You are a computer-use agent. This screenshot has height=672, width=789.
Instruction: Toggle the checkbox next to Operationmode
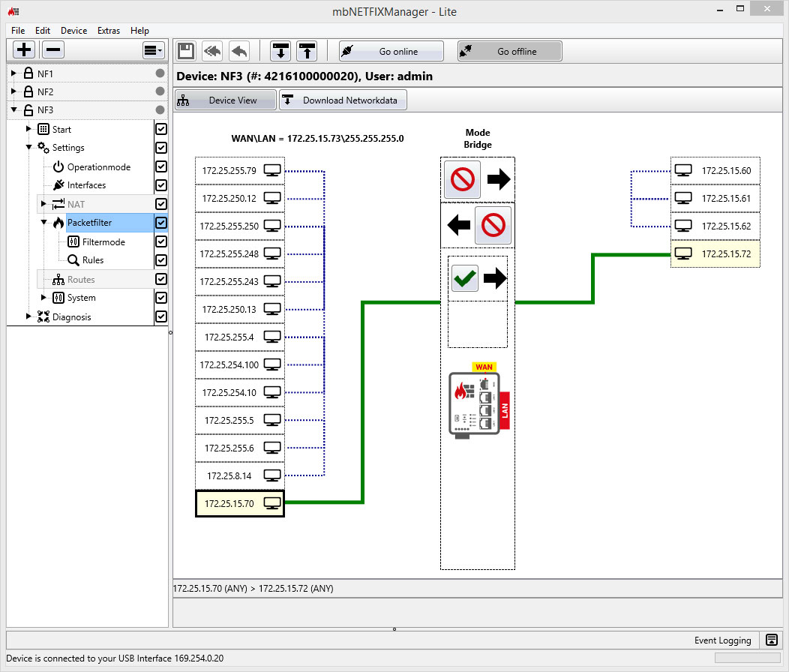[x=161, y=166]
